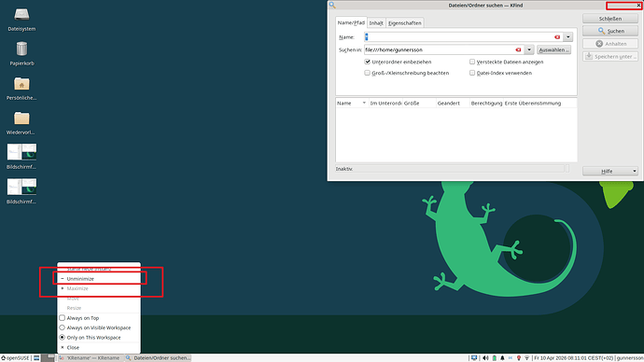Choose Close from the context menu
The width and height of the screenshot is (644, 362).
tap(99, 347)
